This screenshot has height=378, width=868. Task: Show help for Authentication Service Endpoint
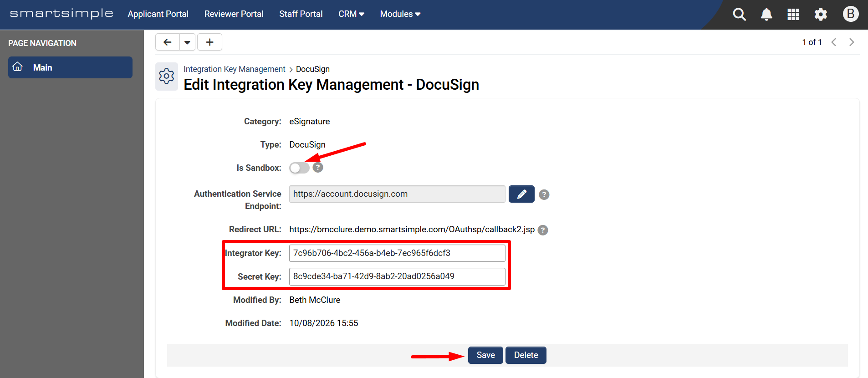(x=544, y=195)
